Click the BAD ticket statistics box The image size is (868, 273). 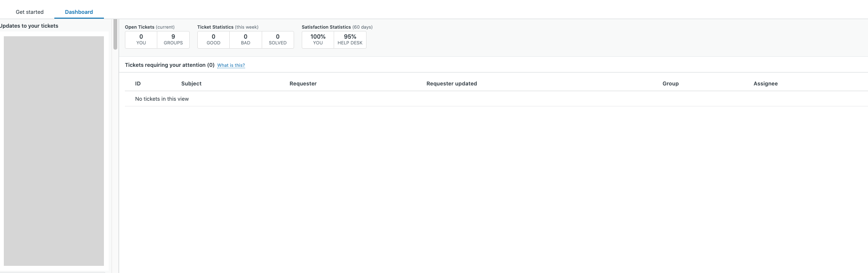point(245,40)
